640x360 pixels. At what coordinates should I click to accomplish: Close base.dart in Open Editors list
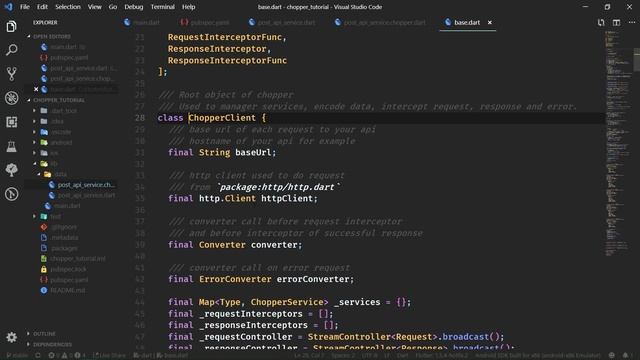coord(36,89)
